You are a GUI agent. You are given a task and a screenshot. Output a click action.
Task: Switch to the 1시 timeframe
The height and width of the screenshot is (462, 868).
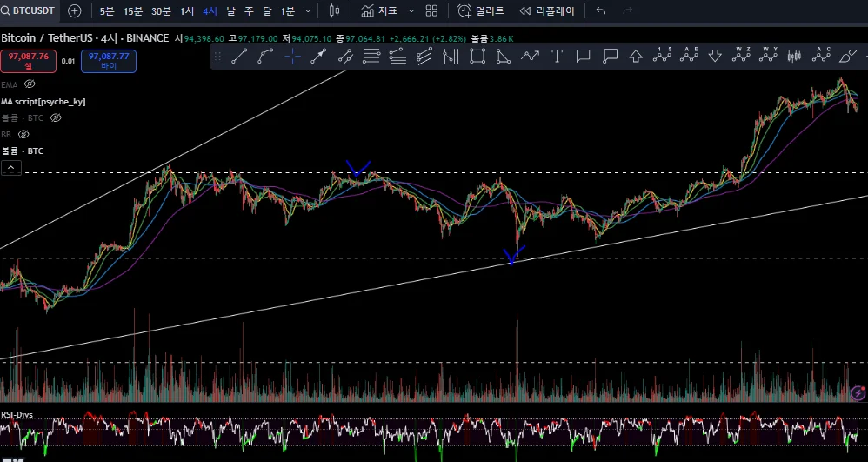[187, 11]
